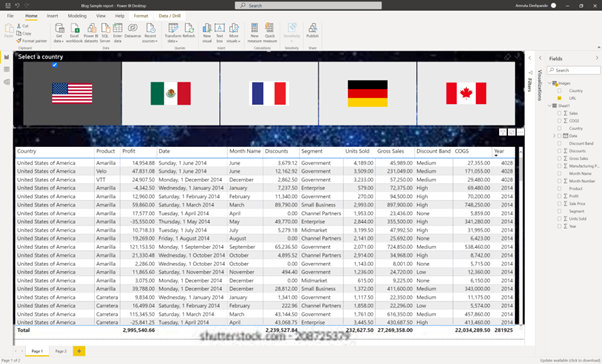The image size is (602, 364).
Task: Select the Germany flag in country slicer
Action: tap(367, 93)
